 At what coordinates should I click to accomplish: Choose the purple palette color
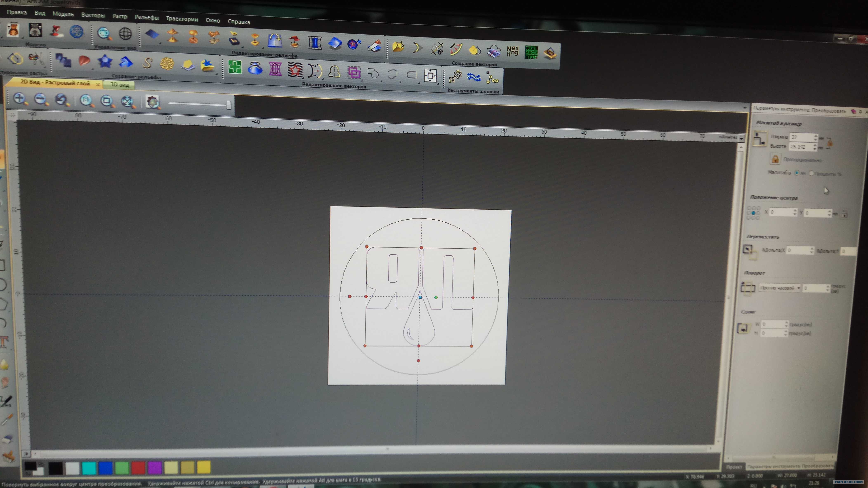[155, 468]
